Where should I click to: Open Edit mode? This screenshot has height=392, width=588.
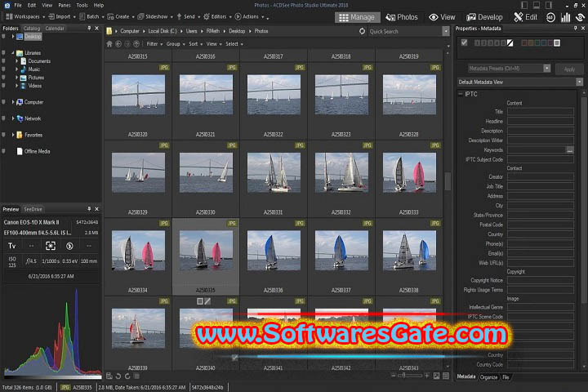(x=525, y=17)
